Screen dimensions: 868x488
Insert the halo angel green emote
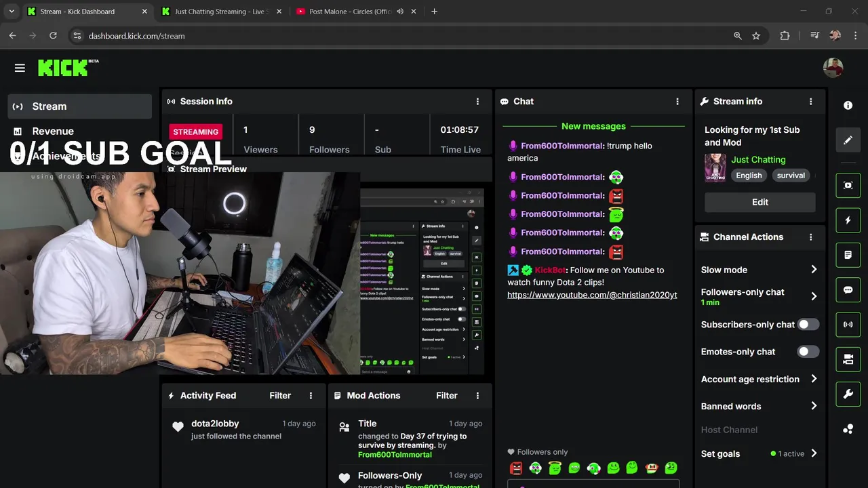(x=555, y=468)
